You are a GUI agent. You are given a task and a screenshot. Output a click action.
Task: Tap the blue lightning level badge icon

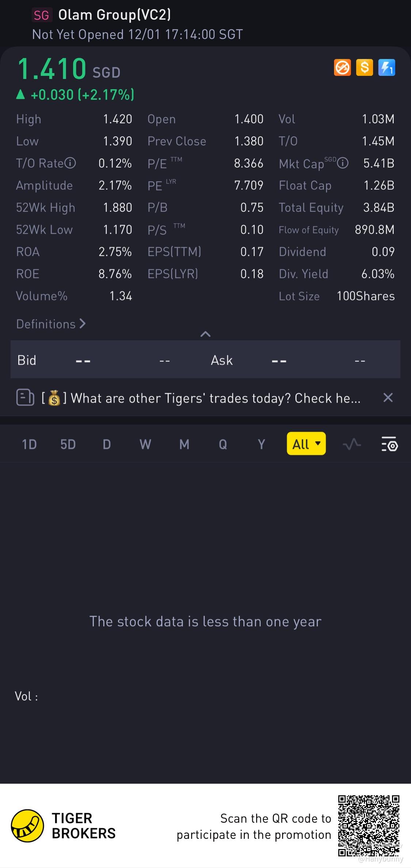click(387, 68)
